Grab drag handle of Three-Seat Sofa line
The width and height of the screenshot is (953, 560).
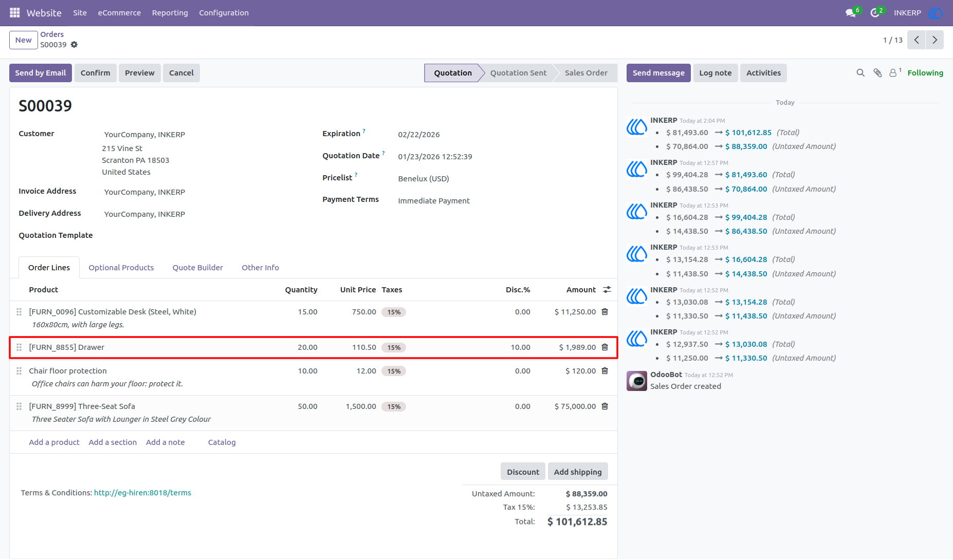[19, 406]
